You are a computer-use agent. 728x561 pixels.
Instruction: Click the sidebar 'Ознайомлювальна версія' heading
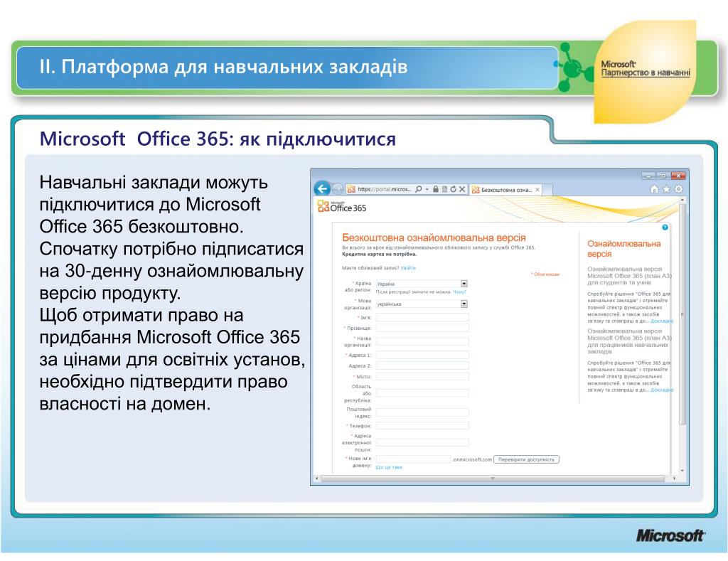pyautogui.click(x=623, y=248)
